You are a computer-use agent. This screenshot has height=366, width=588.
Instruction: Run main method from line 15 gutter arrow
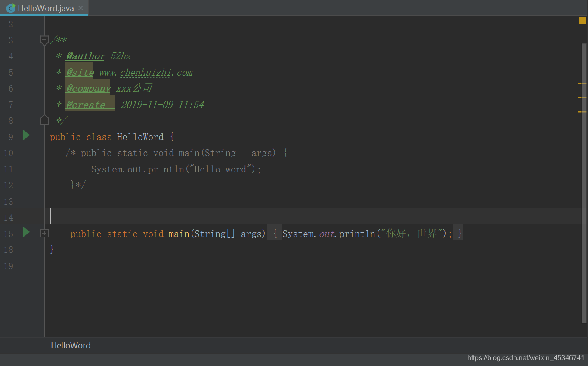pyautogui.click(x=26, y=233)
